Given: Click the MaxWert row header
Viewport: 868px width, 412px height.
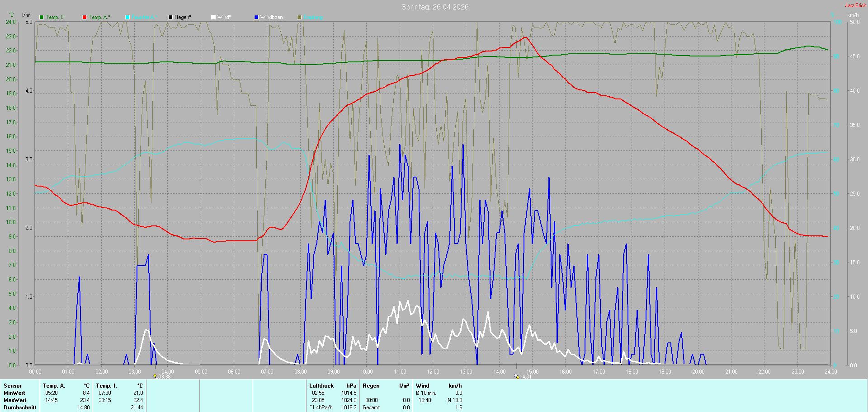Looking at the screenshot, I should click(15, 400).
